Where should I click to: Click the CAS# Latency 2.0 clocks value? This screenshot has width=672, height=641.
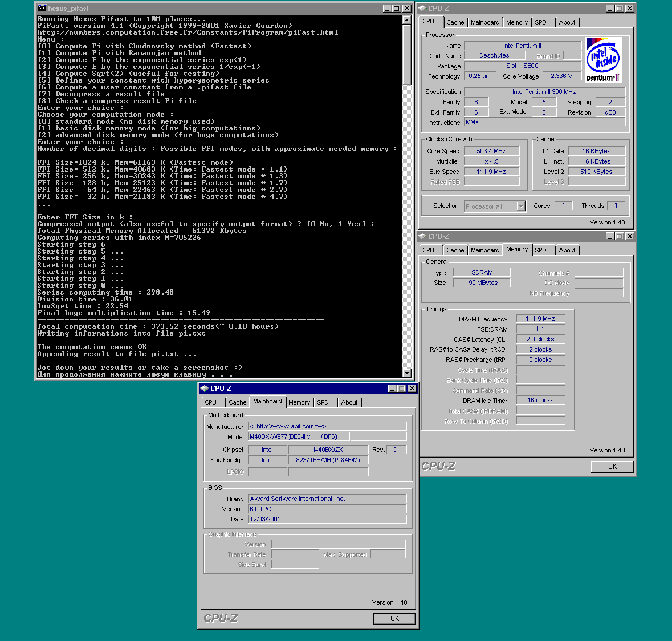point(540,340)
